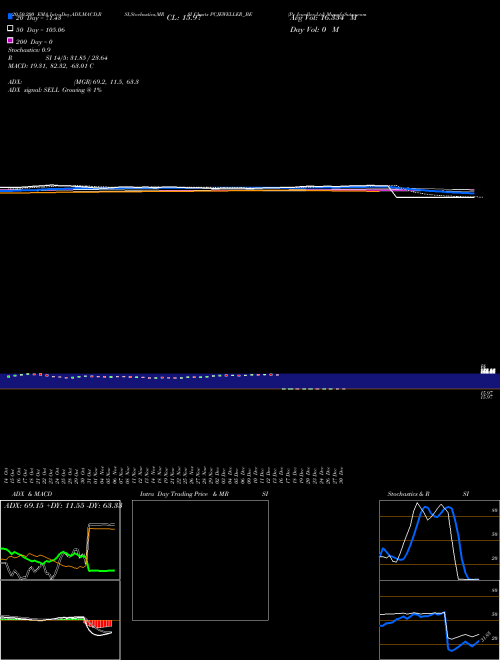
Task: Click the 'Intra Day Trading Price & MR' title
Action: (184, 494)
